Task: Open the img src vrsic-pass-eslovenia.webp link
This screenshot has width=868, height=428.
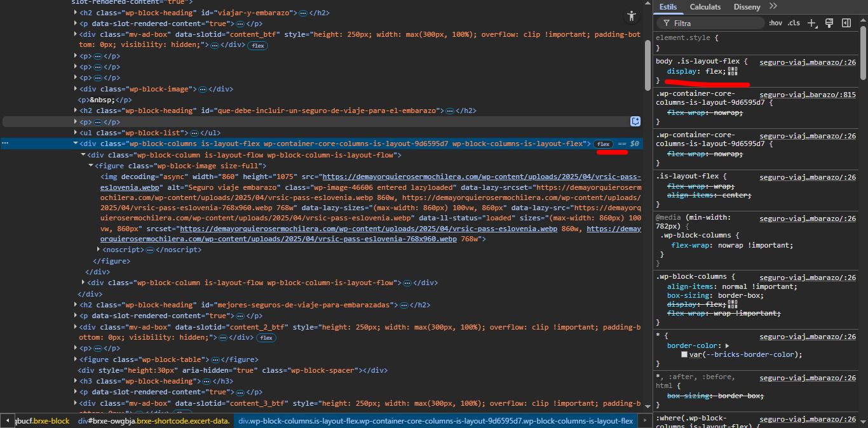Action: [370, 182]
